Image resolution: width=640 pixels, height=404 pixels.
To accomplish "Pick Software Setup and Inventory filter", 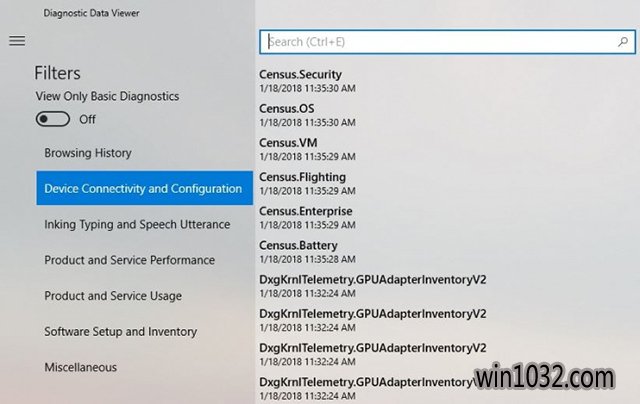I will [x=121, y=331].
